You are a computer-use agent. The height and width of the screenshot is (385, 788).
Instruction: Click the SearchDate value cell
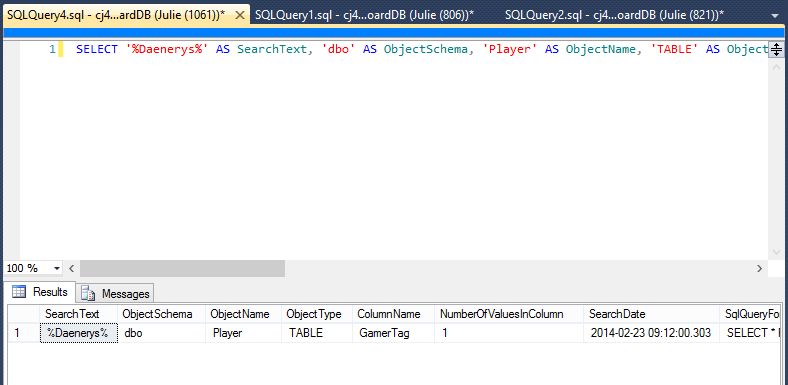[652, 333]
